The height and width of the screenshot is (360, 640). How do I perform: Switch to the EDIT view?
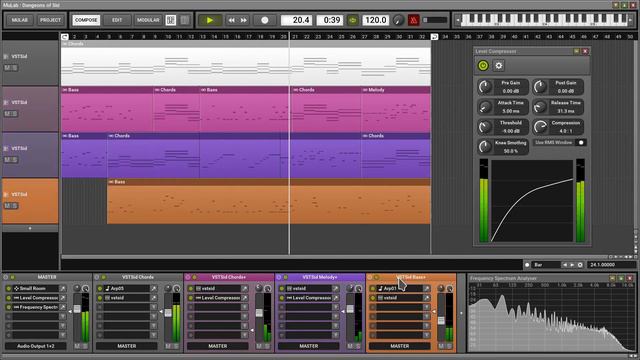[117, 20]
